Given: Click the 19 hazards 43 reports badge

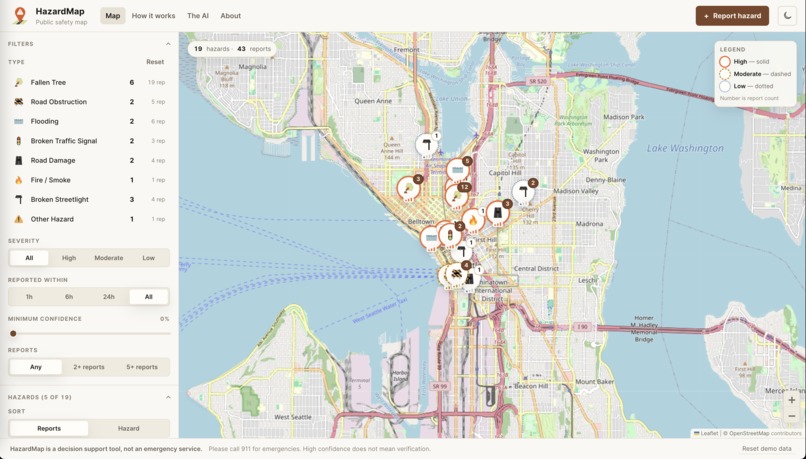Looking at the screenshot, I should (232, 49).
